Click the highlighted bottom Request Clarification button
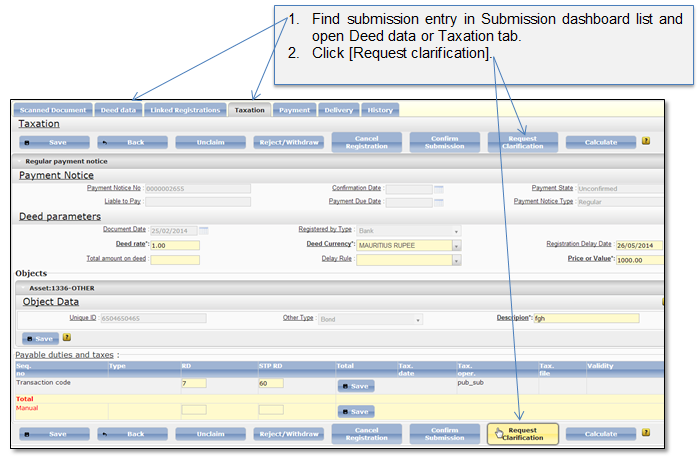699x461 pixels. (x=523, y=434)
